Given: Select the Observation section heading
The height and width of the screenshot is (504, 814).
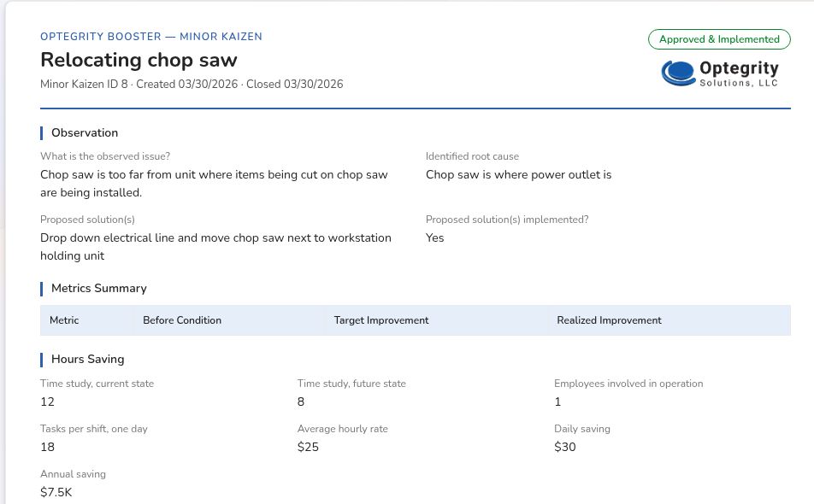Looking at the screenshot, I should coord(85,132).
